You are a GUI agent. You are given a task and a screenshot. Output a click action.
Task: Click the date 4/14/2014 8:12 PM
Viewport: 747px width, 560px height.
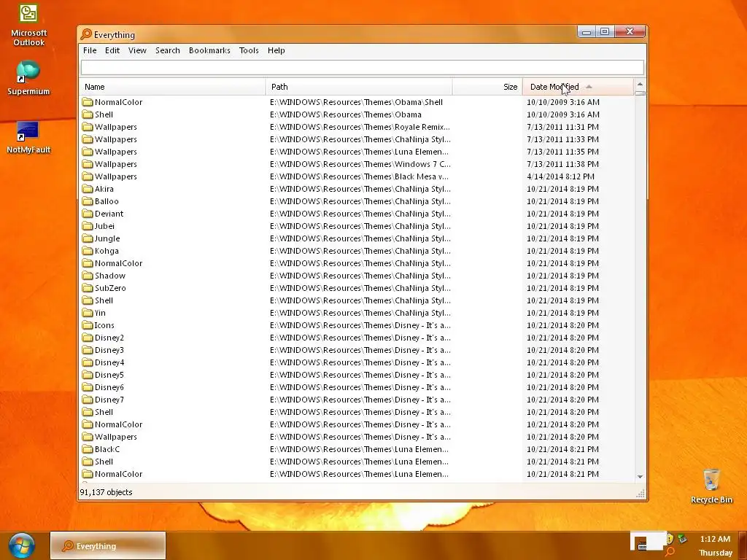tap(560, 176)
